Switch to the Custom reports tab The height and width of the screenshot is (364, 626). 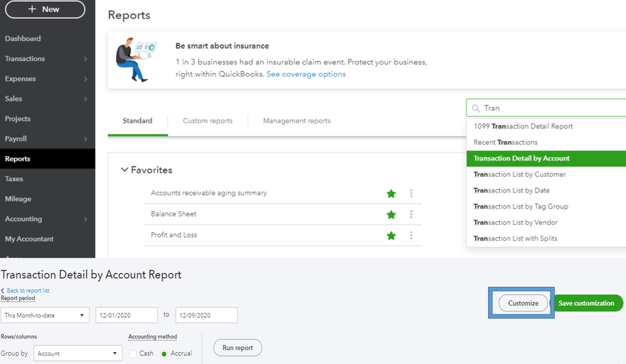pos(208,121)
